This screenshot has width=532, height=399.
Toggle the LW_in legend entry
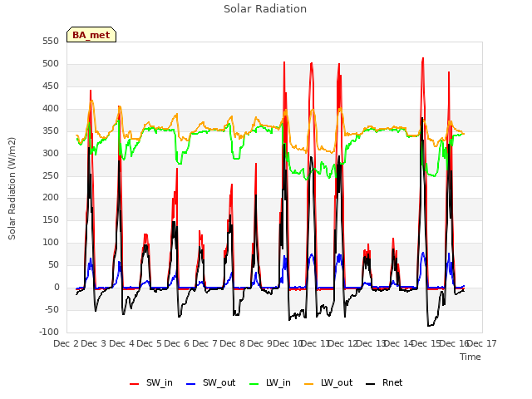(270, 382)
